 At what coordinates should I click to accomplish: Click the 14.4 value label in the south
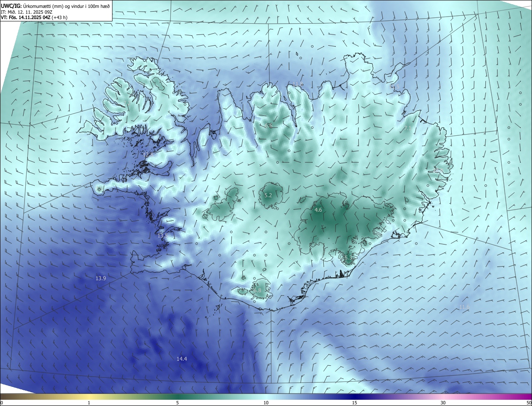182,359
